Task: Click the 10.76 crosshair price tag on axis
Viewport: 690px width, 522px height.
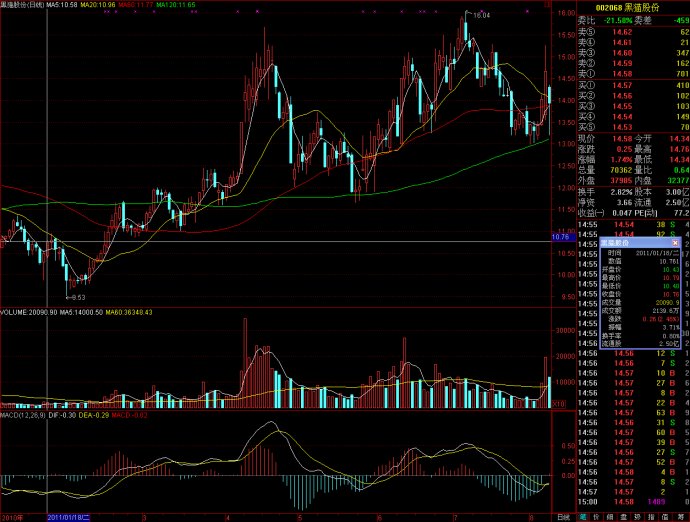Action: (561, 237)
